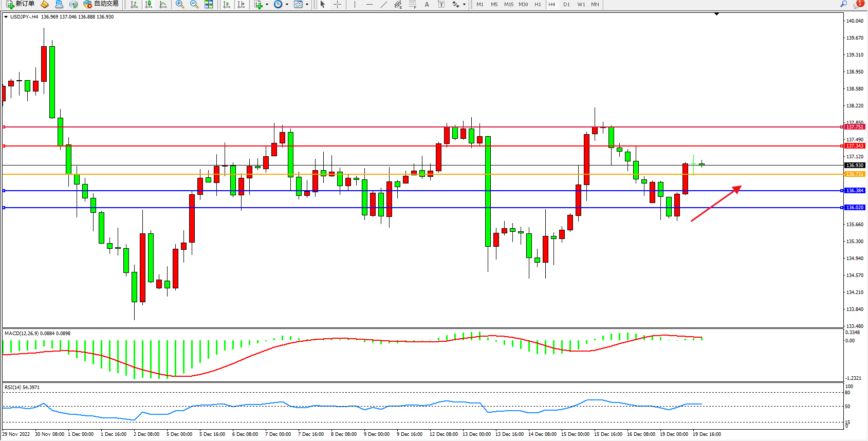This screenshot has width=868, height=441.
Task: Open the search magnifier at top right
Action: pyautogui.click(x=843, y=4)
